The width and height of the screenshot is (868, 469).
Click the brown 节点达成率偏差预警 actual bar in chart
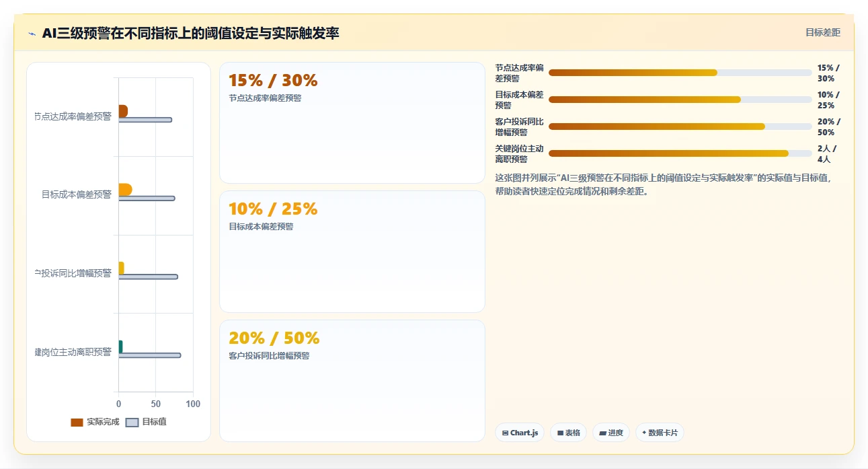[x=123, y=111]
